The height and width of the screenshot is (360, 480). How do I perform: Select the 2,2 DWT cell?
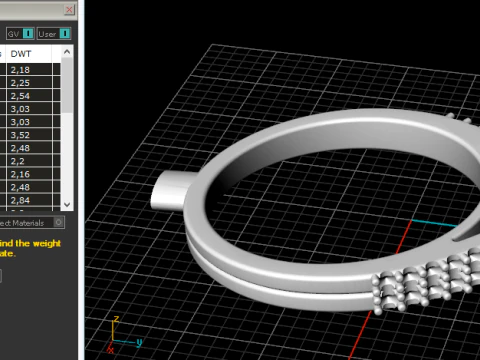pos(29,161)
